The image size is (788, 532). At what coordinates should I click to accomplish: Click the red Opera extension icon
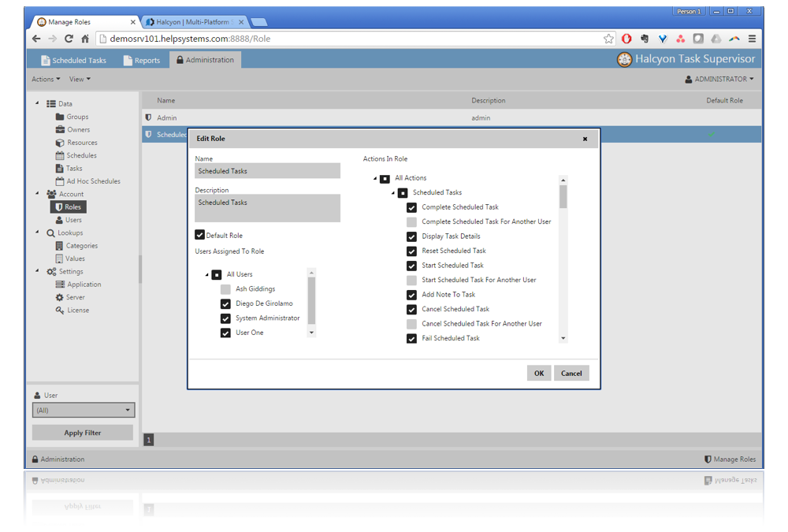626,39
